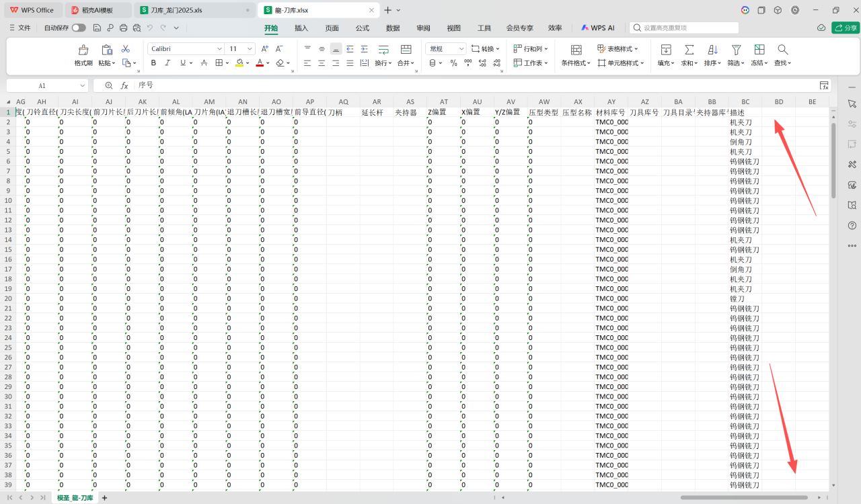This screenshot has width=861, height=504.
Task: Toggle the Wrap Text (换行) button
Action: click(x=383, y=55)
